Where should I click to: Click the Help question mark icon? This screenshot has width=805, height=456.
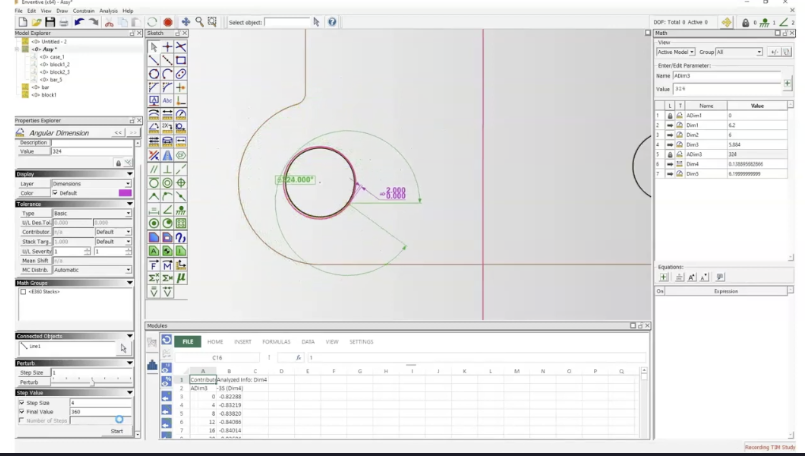tap(331, 21)
